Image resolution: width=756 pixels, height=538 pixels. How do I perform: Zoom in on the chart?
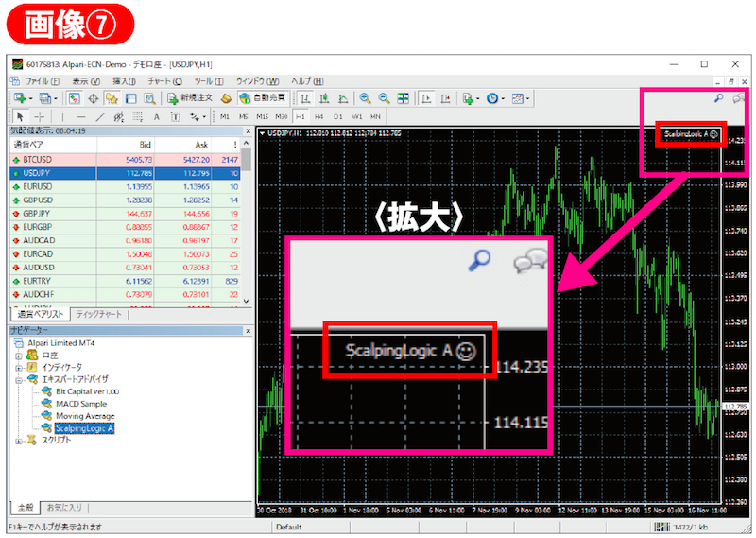tap(365, 98)
